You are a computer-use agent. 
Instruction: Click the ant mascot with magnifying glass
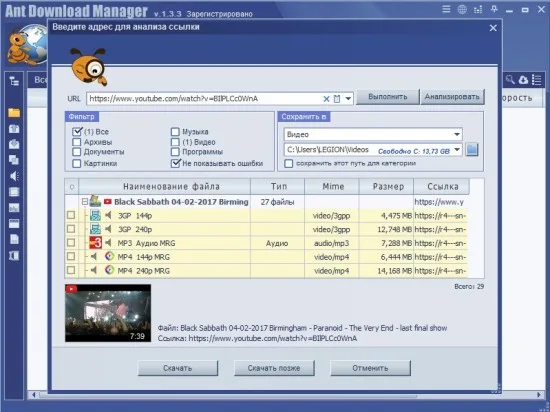[x=89, y=67]
